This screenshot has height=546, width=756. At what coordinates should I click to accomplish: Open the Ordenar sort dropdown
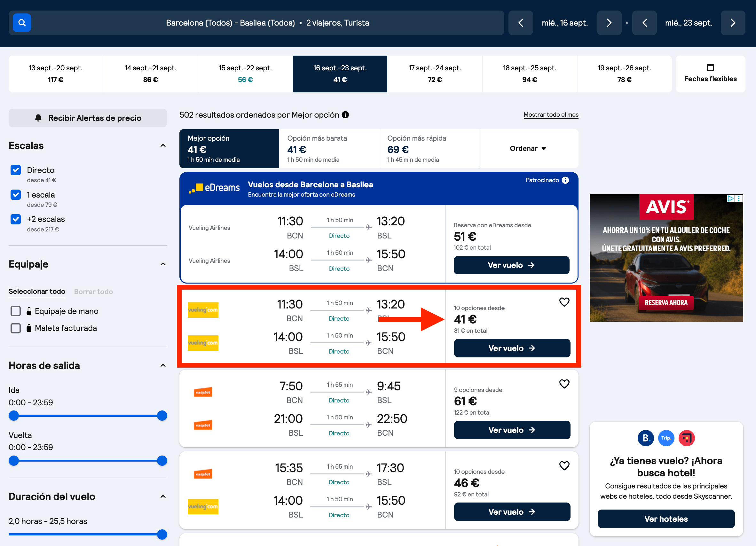click(x=528, y=149)
